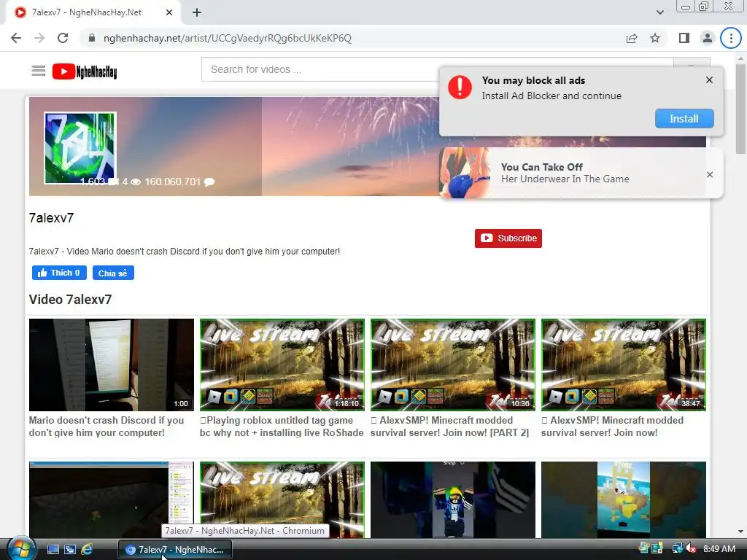Dismiss the 'You Can Take Off' ad notification
Image resolution: width=747 pixels, height=560 pixels.
tap(710, 175)
